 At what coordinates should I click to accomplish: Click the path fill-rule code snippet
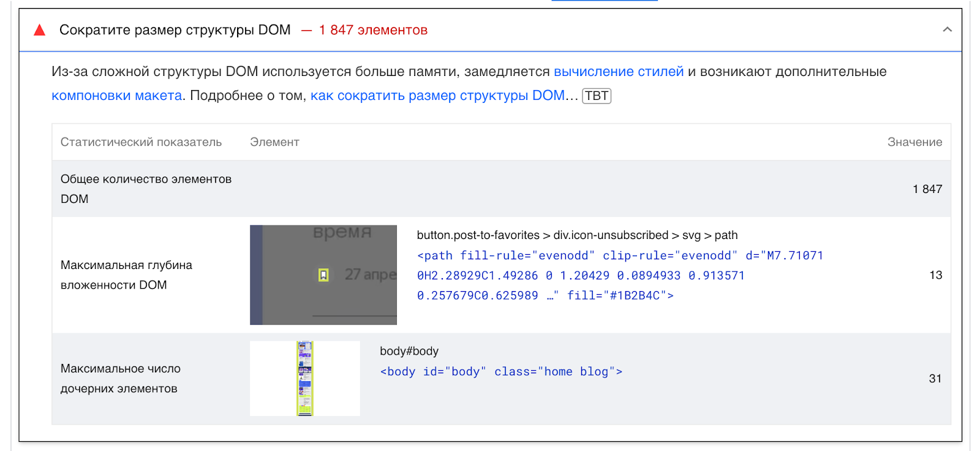(620, 276)
